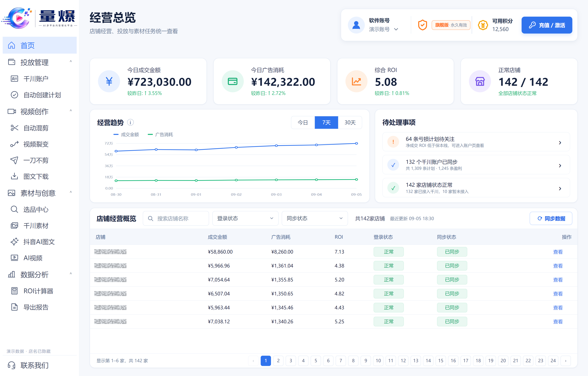
Task: Click the 视频裂变 branch icon
Action: [x=14, y=144]
